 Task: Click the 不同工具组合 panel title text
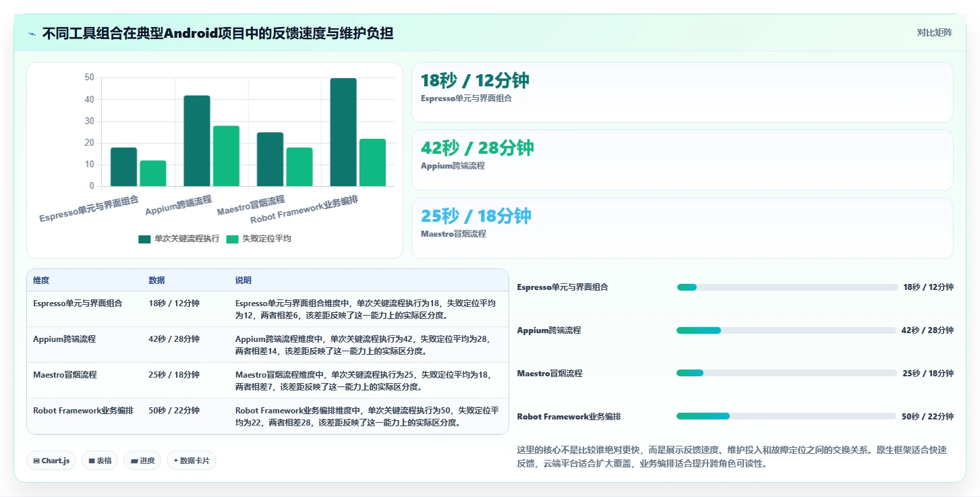pos(218,33)
